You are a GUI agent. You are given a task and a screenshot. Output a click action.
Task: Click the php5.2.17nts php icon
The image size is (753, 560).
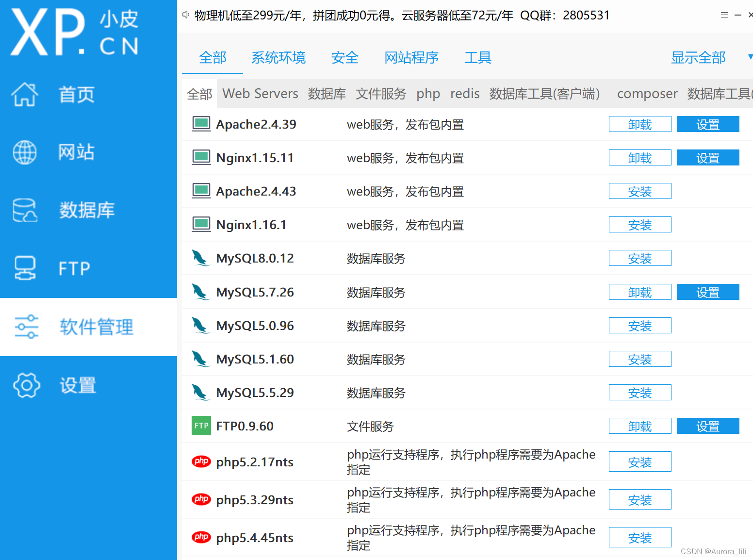201,461
